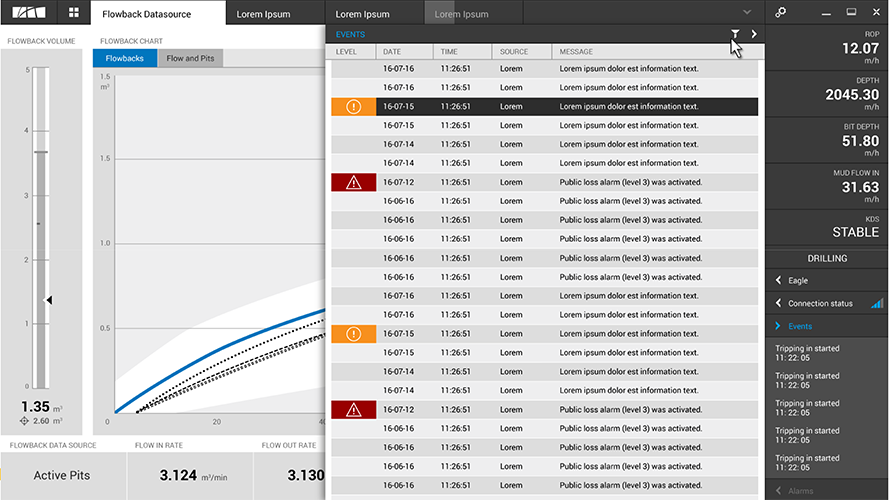Open the tab overflow dropdown arrow
Viewport: 889px width, 500px height.
[x=747, y=12]
